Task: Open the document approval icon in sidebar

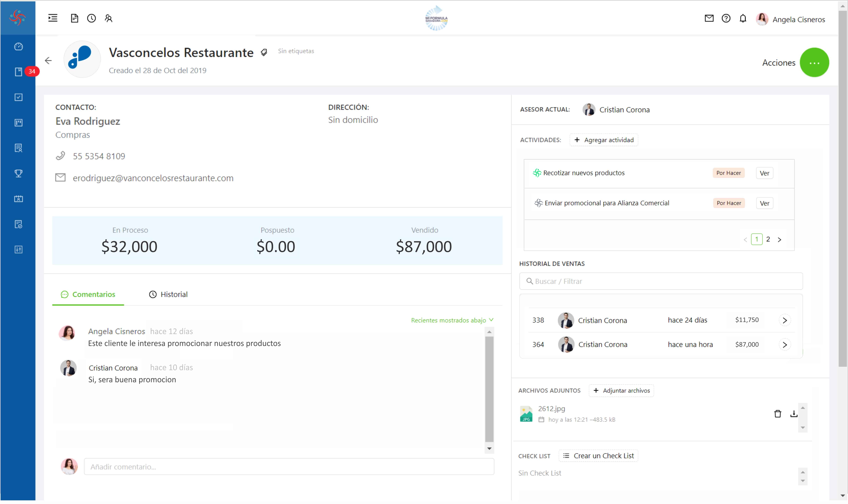Action: click(x=18, y=224)
